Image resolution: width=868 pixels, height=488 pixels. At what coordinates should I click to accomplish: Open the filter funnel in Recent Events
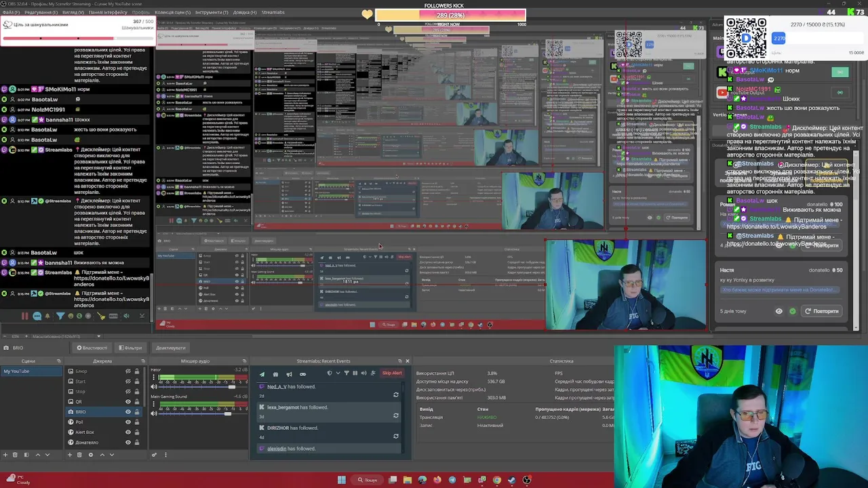[x=347, y=373]
